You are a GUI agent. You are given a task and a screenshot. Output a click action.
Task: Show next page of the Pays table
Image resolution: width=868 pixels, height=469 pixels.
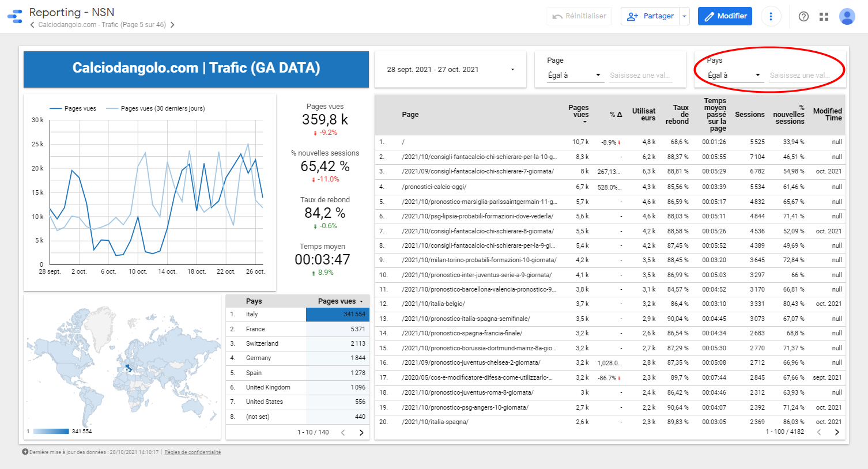coord(361,432)
